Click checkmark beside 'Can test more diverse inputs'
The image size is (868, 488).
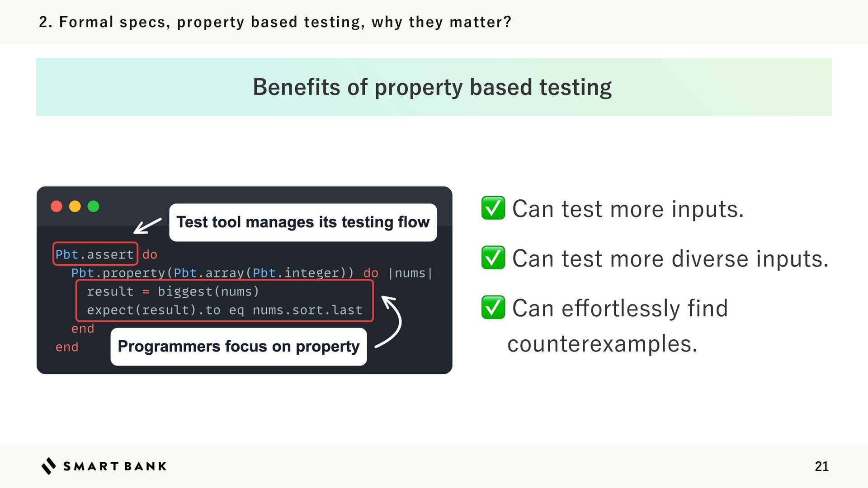click(x=493, y=258)
